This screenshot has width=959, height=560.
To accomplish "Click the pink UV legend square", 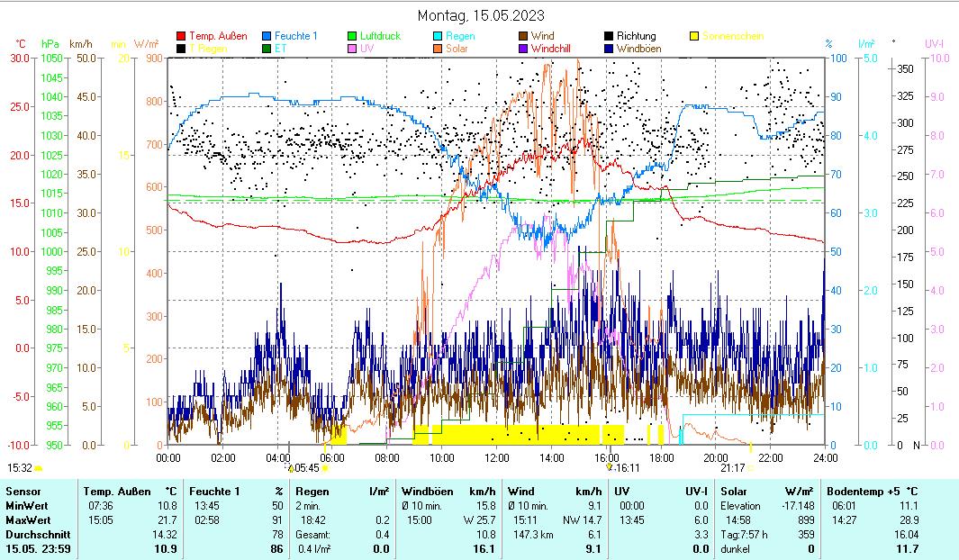I will 353,49.
